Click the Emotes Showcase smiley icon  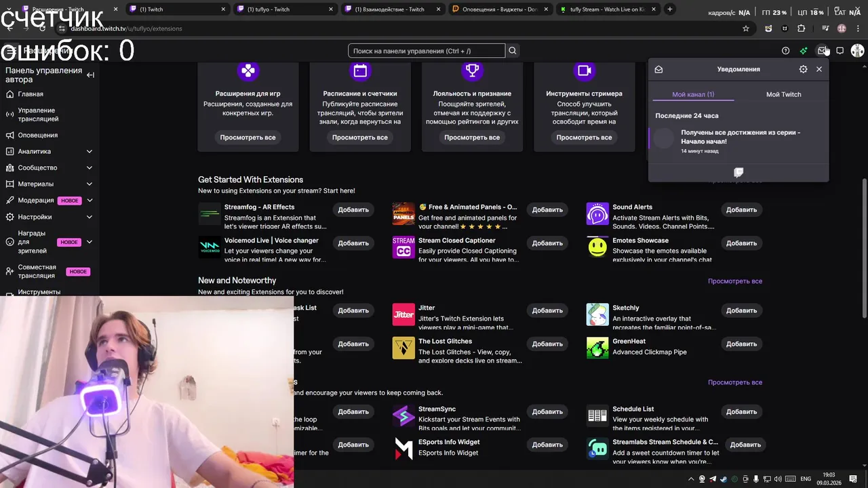point(597,247)
